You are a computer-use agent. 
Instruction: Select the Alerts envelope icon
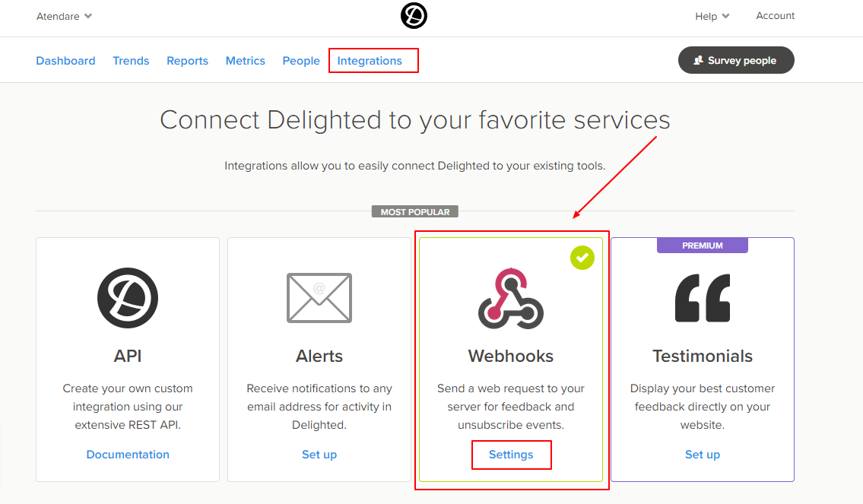point(319,298)
